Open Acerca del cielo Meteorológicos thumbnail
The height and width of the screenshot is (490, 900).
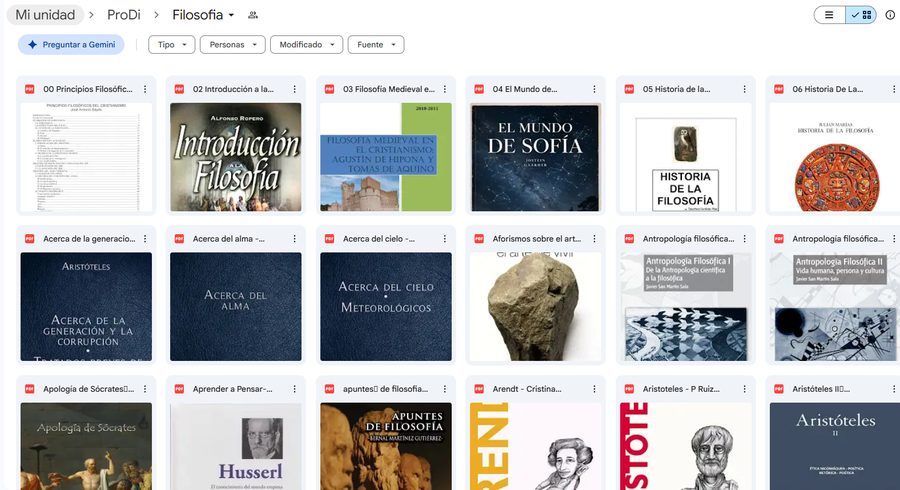tap(386, 307)
